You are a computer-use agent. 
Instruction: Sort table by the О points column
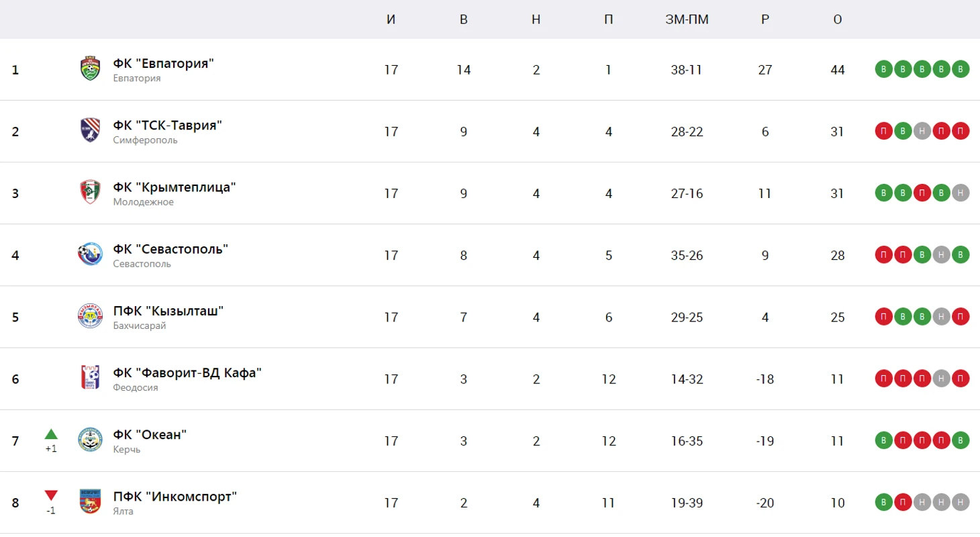click(x=837, y=19)
